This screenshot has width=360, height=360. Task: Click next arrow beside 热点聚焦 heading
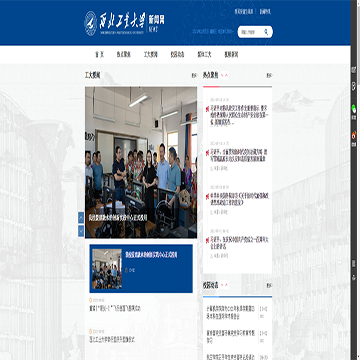click(226, 75)
